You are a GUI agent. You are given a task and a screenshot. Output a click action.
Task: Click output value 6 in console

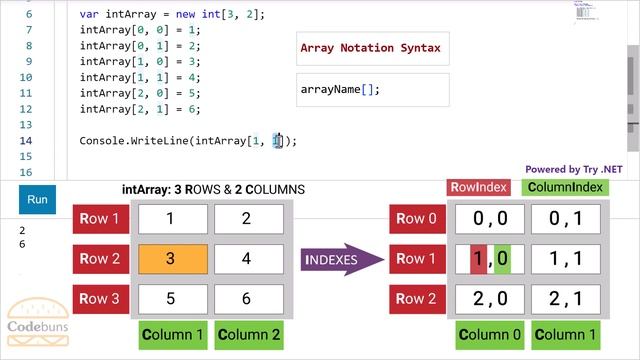pyautogui.click(x=22, y=244)
